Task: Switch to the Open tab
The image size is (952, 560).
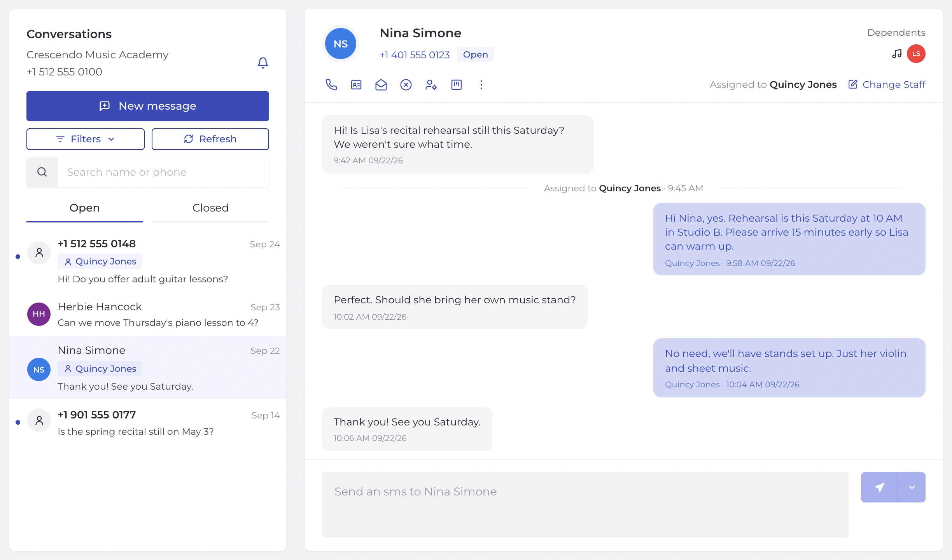Action: click(x=85, y=208)
